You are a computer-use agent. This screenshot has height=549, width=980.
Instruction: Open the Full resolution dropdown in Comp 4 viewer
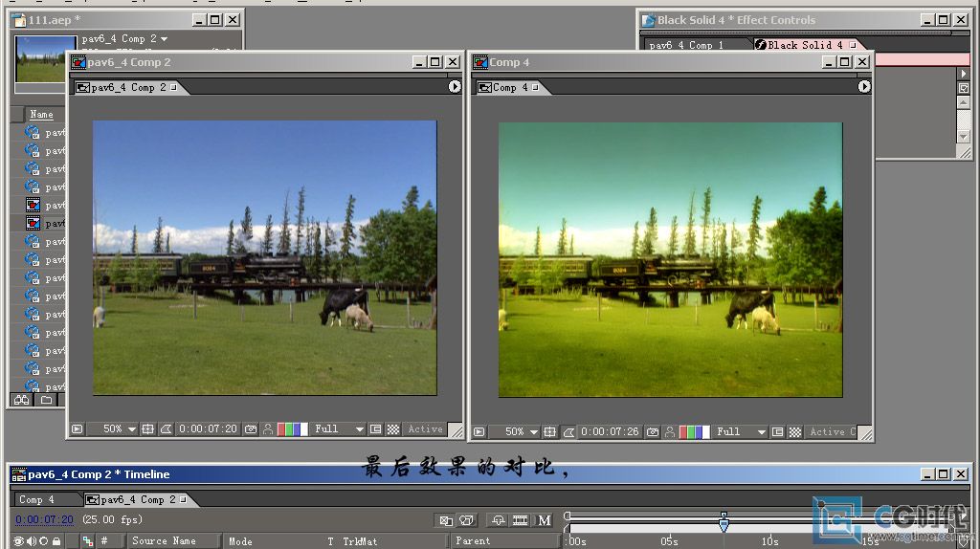coord(741,431)
